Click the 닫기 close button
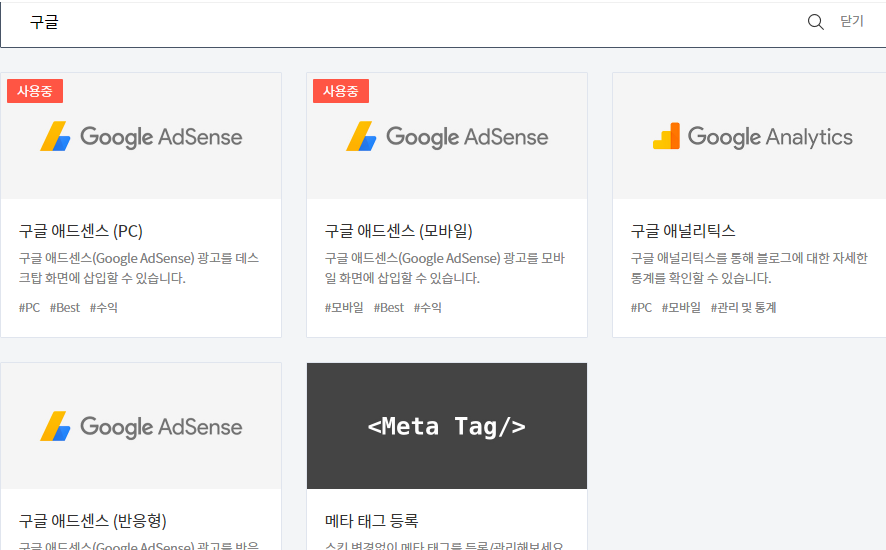Viewport: 886px width, 550px height. click(x=851, y=22)
